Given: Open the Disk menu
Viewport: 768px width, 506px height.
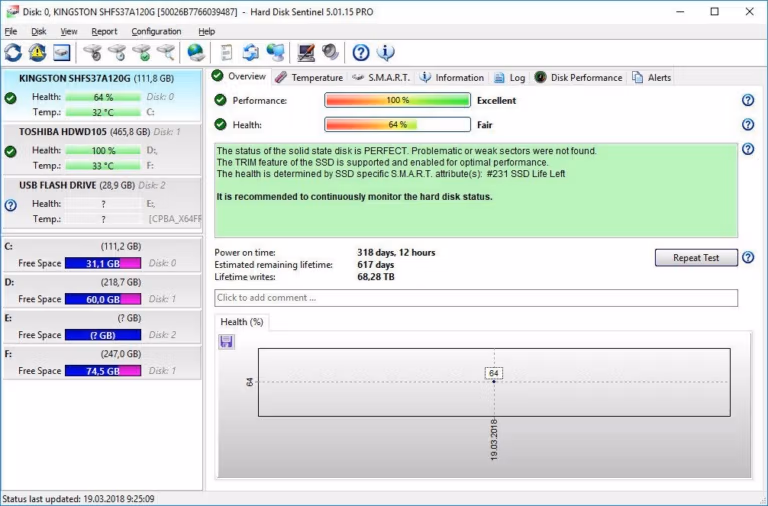Looking at the screenshot, I should tap(39, 31).
